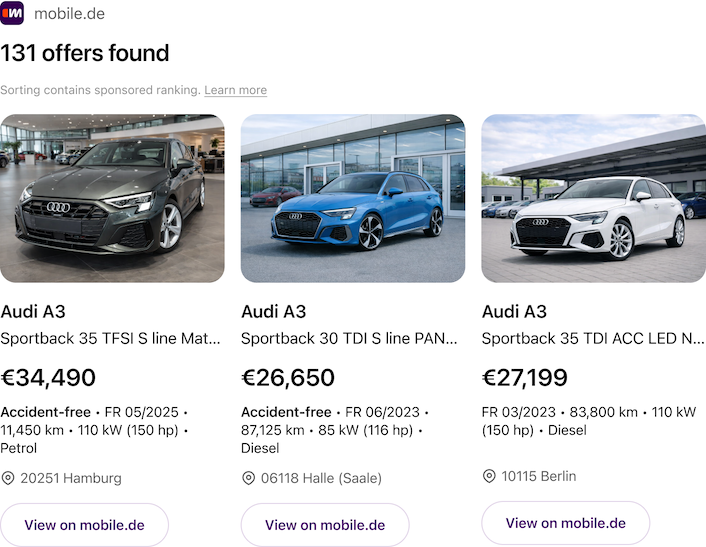
Task: Select the €34,490 price text
Action: [48, 378]
